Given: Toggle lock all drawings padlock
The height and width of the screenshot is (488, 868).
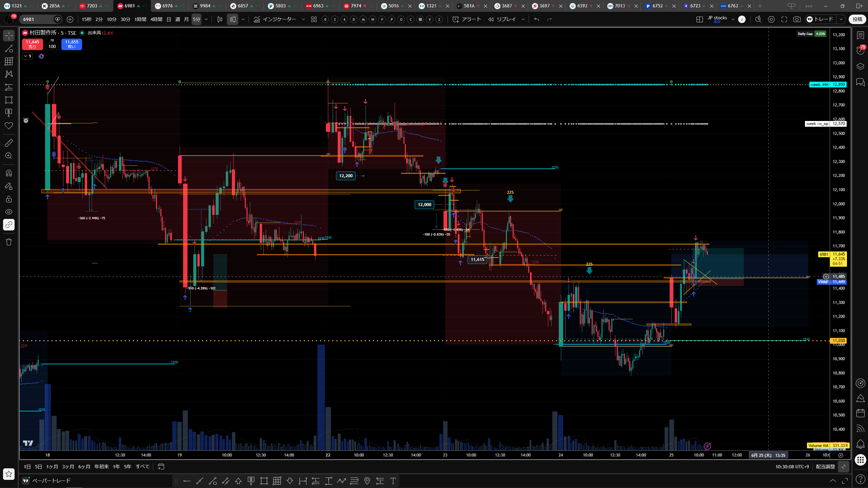Looking at the screenshot, I should [9, 199].
